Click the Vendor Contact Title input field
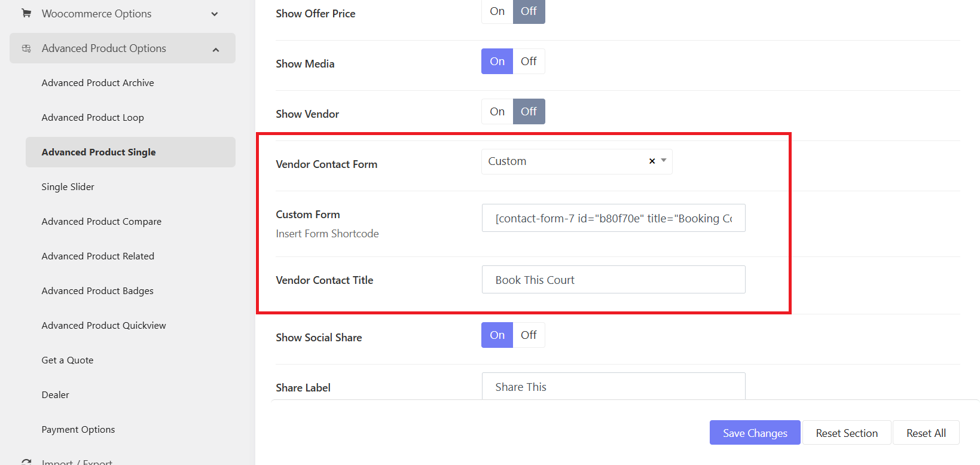 (x=613, y=279)
